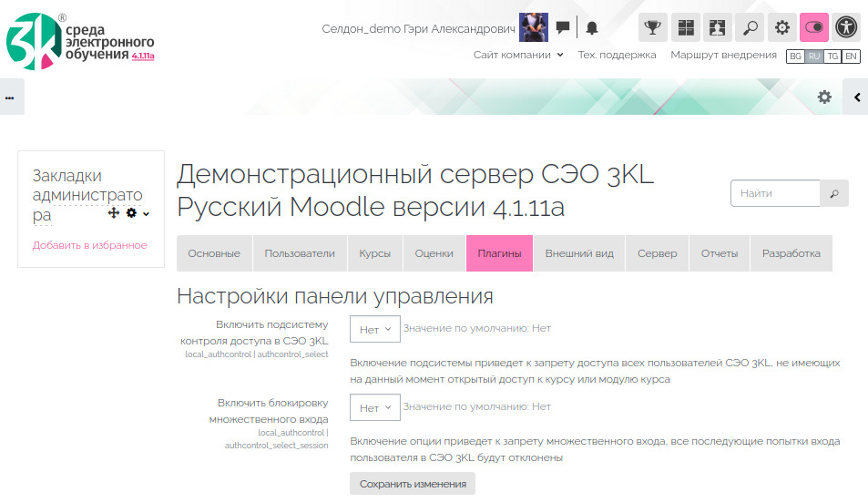868x503 pixels.
Task: Move the bookmarks block with cross-arrows icon
Action: [114, 212]
